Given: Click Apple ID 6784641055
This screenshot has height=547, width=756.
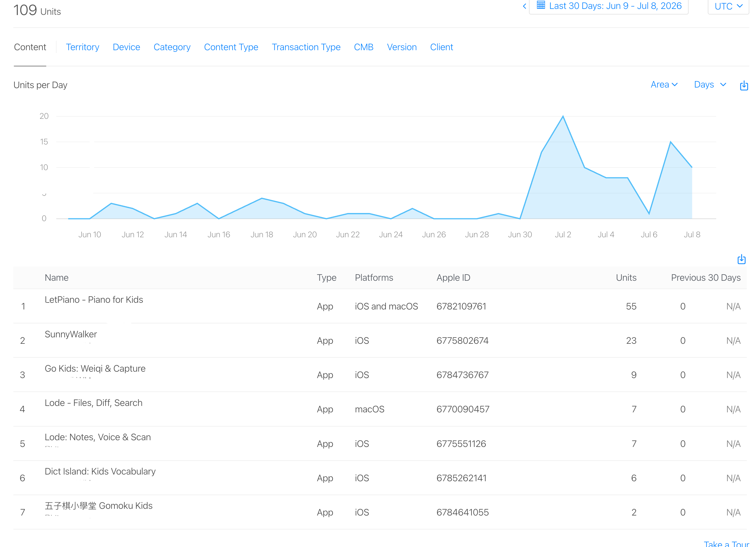Looking at the screenshot, I should pos(463,512).
